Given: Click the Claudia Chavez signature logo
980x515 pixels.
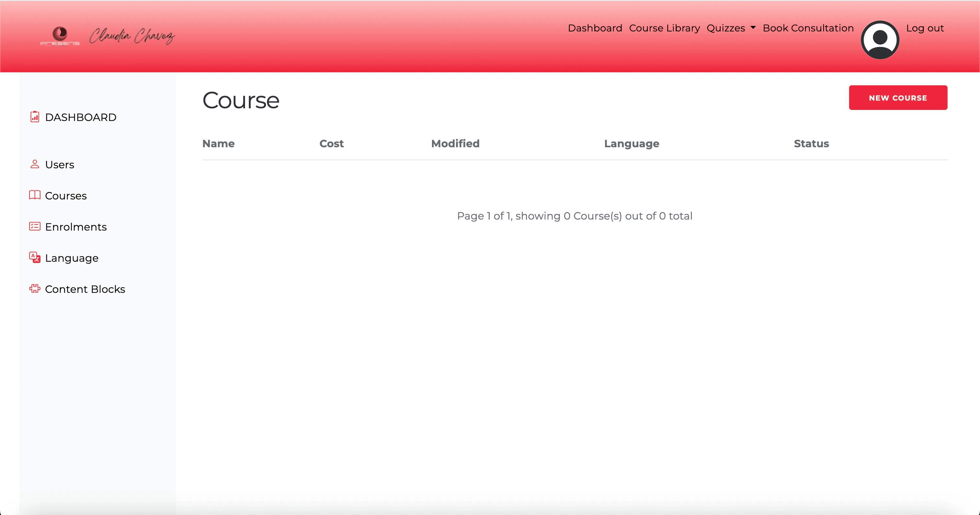Looking at the screenshot, I should coord(132,36).
